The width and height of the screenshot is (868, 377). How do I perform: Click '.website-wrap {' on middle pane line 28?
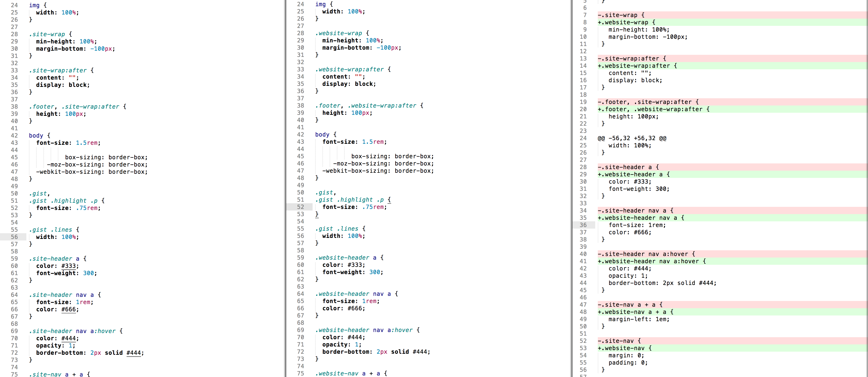[x=342, y=33]
